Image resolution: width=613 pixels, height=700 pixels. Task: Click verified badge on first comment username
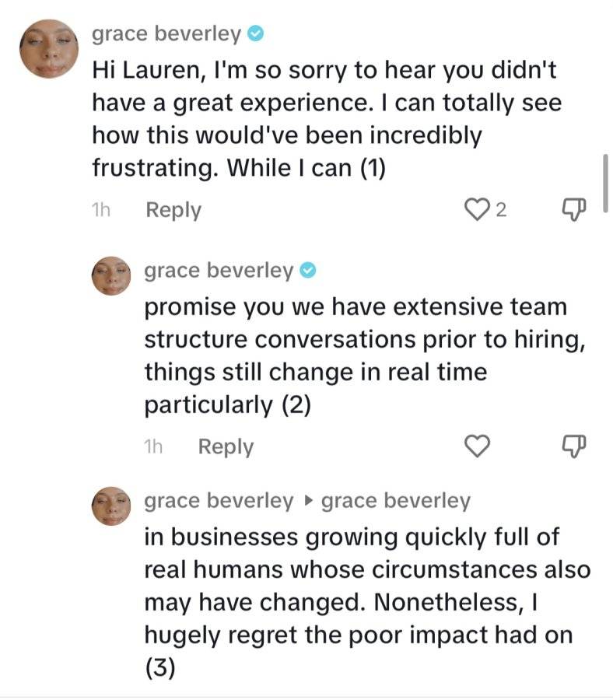(x=256, y=34)
